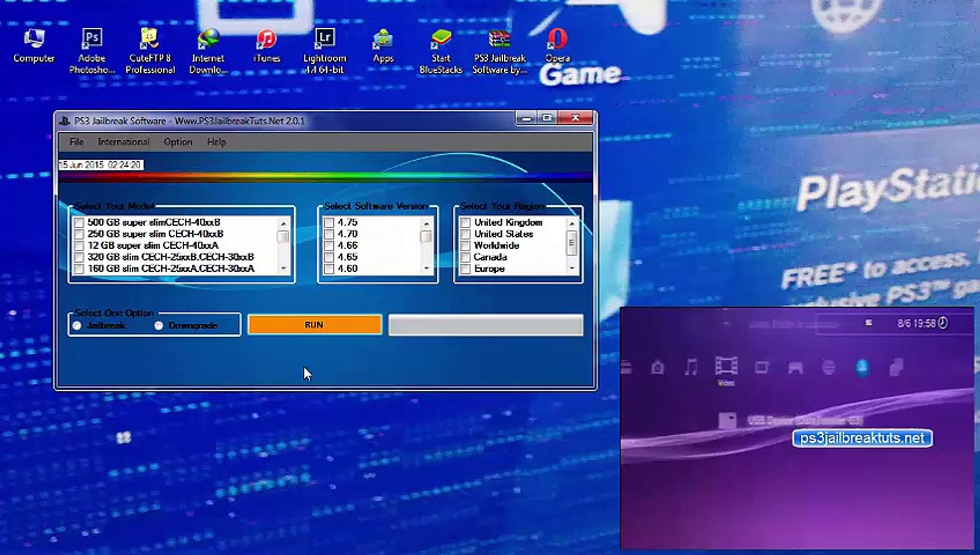Select the Music note icon in the XMB
Image resolution: width=980 pixels, height=555 pixels.
tap(691, 367)
